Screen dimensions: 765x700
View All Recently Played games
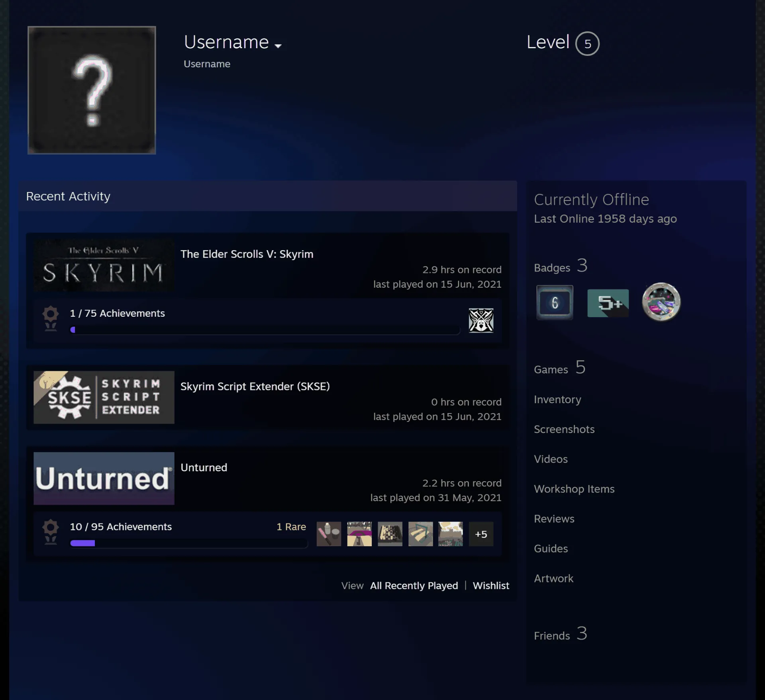(x=414, y=586)
